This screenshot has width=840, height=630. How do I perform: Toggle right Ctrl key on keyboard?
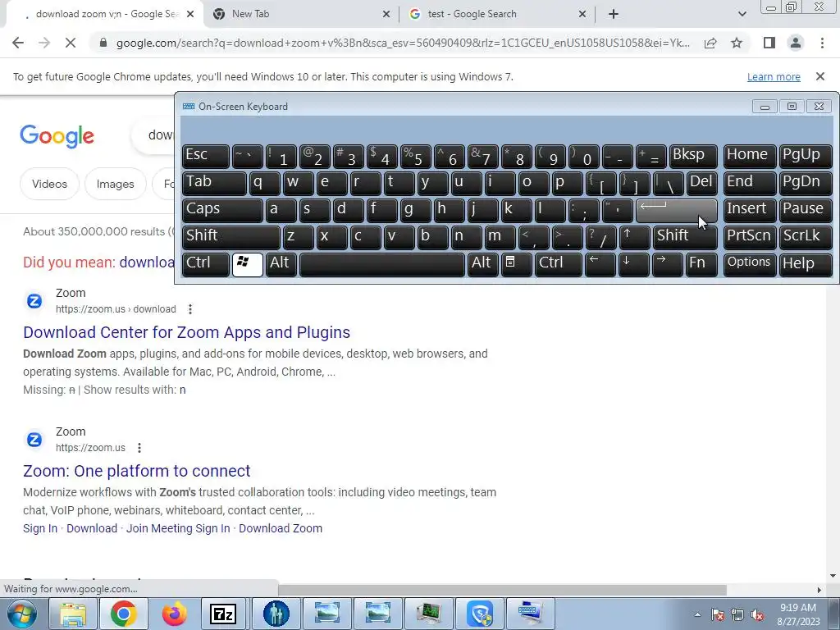point(558,264)
